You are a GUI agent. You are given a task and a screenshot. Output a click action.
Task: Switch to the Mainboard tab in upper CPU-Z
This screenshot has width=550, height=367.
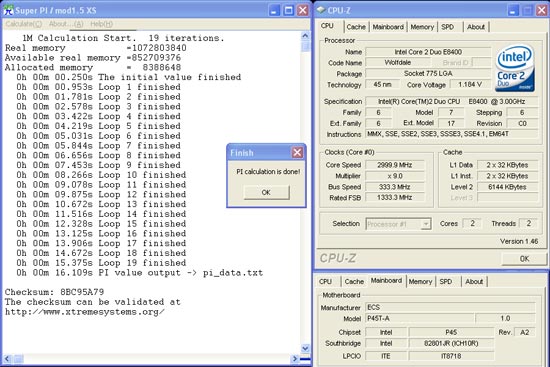point(388,27)
